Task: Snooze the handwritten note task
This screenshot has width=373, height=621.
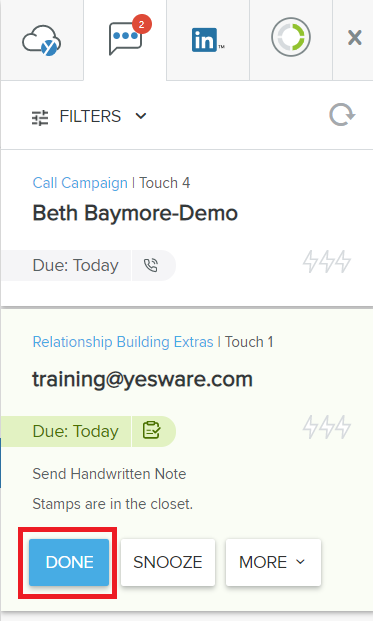Action: coord(168,562)
